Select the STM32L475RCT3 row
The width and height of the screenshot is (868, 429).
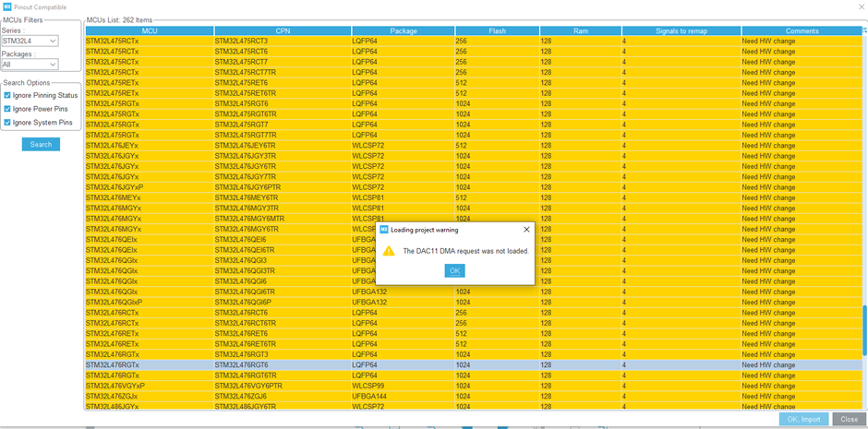(x=474, y=41)
